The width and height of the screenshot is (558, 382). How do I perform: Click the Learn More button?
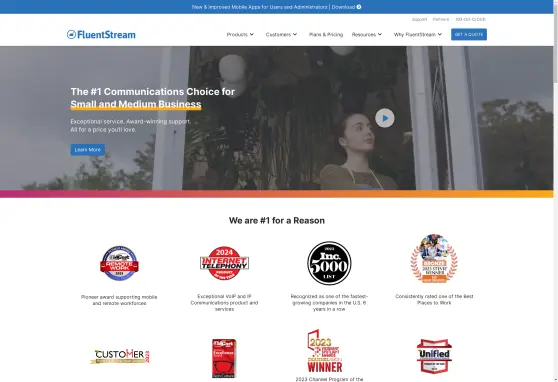pos(88,150)
